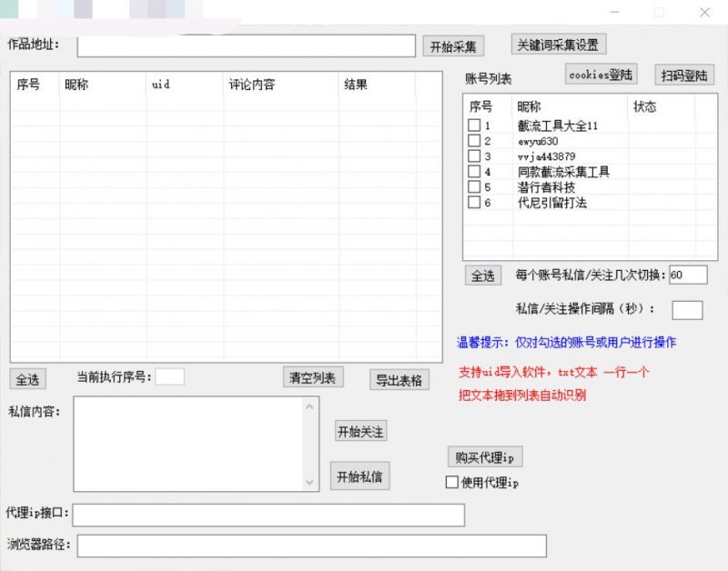Tick checkbox for account vvja443879
728x571 pixels.
click(x=474, y=155)
